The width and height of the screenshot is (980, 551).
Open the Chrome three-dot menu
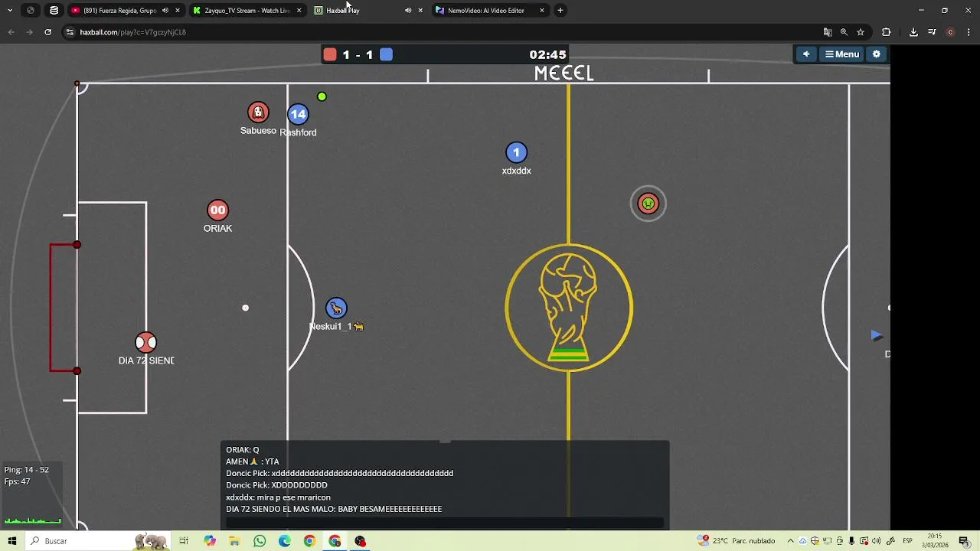point(969,32)
